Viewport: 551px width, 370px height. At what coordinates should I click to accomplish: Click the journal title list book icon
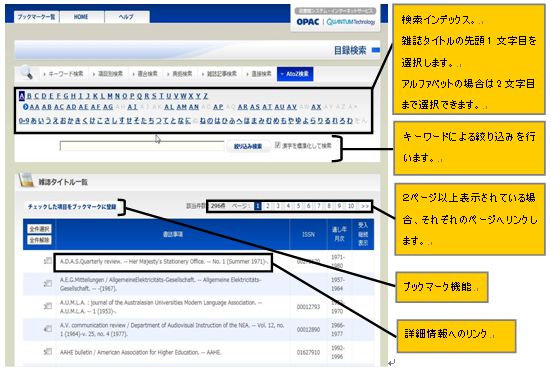click(26, 180)
